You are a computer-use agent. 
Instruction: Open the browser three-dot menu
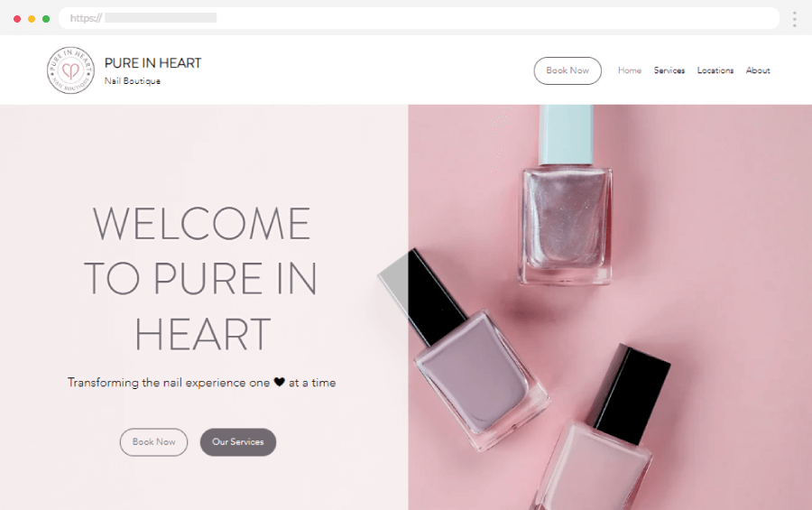(794, 19)
